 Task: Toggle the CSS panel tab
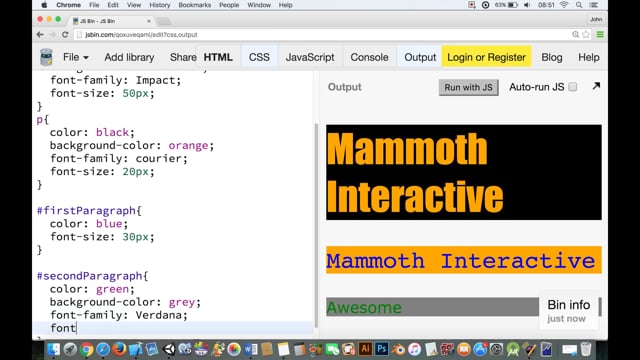point(259,57)
